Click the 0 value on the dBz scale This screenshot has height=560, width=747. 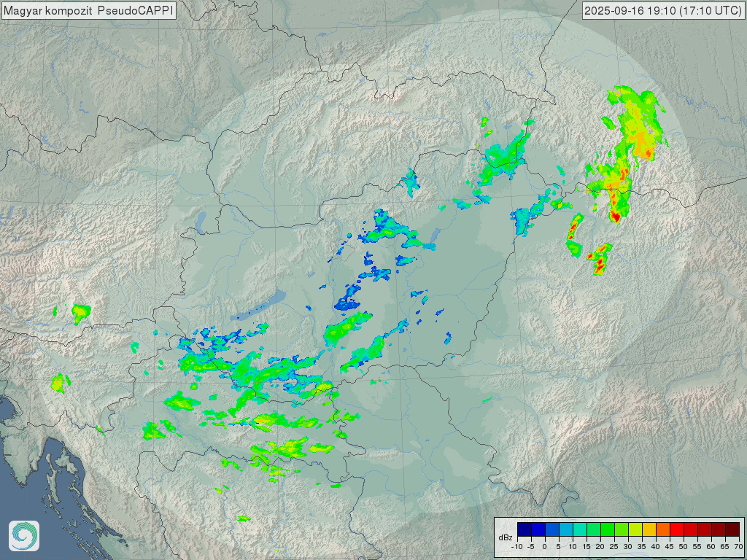544,547
